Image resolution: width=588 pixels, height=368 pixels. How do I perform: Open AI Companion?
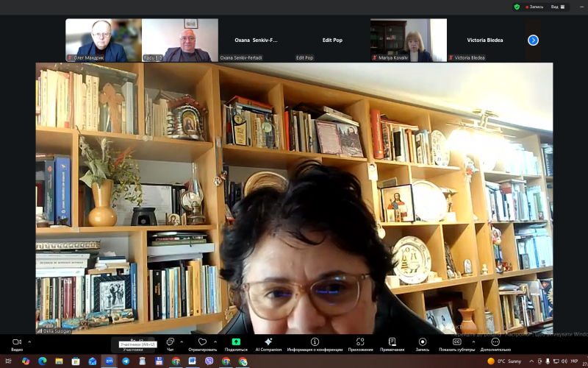point(268,342)
